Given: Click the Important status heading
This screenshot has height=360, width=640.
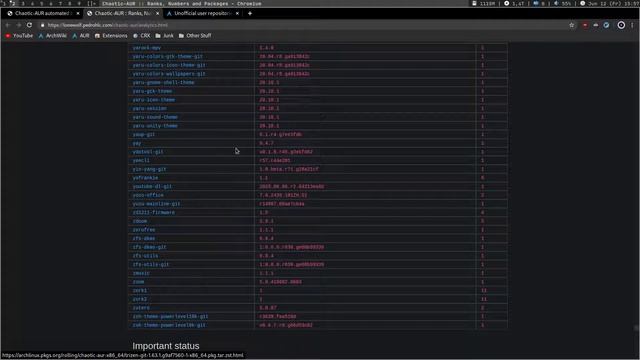Looking at the screenshot, I should [x=166, y=346].
